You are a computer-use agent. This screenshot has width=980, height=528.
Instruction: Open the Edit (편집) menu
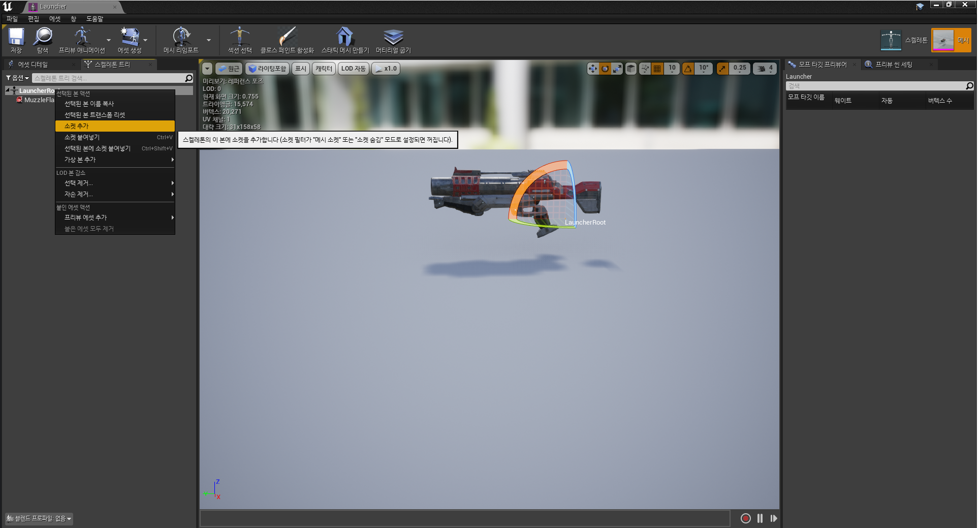[x=34, y=19]
